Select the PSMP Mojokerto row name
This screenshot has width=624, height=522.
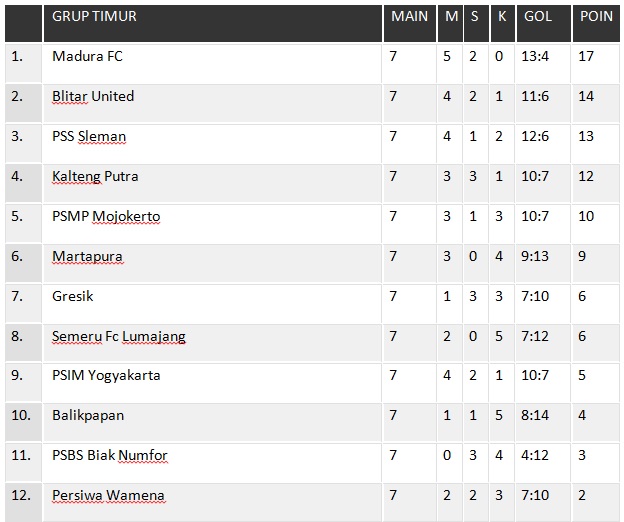(106, 217)
